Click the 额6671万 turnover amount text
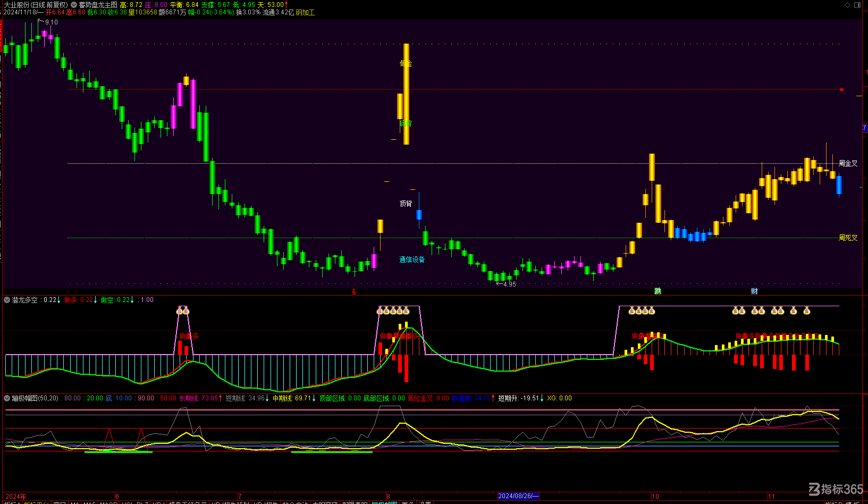The width and height of the screenshot is (868, 504). (172, 12)
